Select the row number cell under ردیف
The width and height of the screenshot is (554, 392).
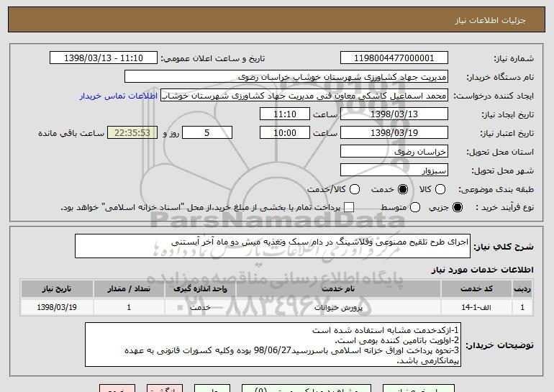pos(522,307)
